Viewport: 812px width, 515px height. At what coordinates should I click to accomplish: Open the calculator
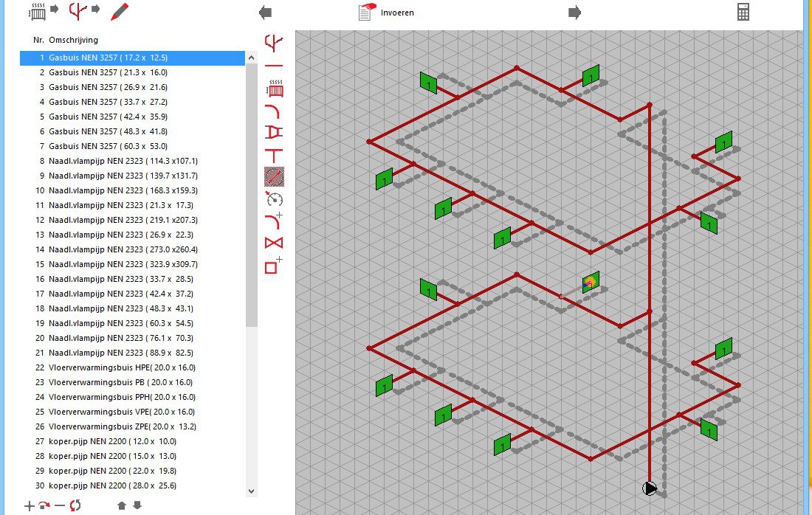(743, 12)
